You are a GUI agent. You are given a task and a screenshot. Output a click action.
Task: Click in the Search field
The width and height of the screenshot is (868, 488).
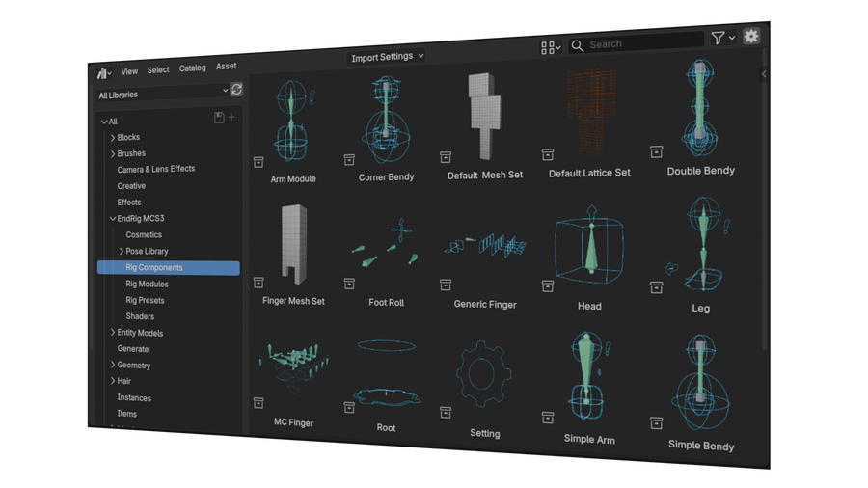pyautogui.click(x=641, y=44)
